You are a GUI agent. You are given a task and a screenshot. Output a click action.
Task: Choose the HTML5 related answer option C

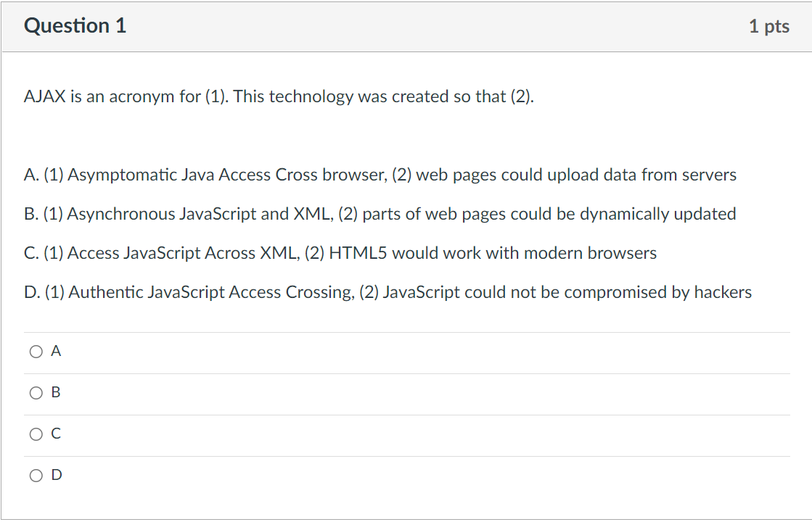pyautogui.click(x=36, y=434)
